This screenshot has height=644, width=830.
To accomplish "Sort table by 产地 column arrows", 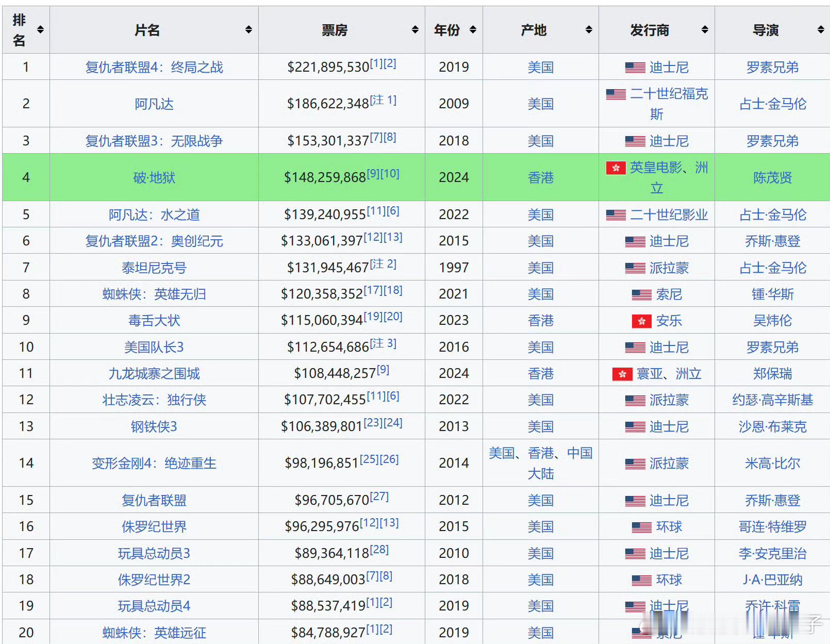I will click(x=589, y=30).
